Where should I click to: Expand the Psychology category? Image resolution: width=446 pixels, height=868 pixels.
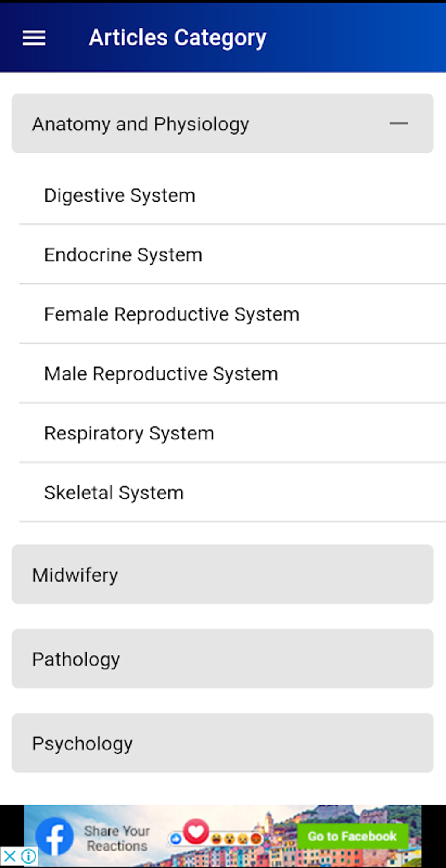222,743
